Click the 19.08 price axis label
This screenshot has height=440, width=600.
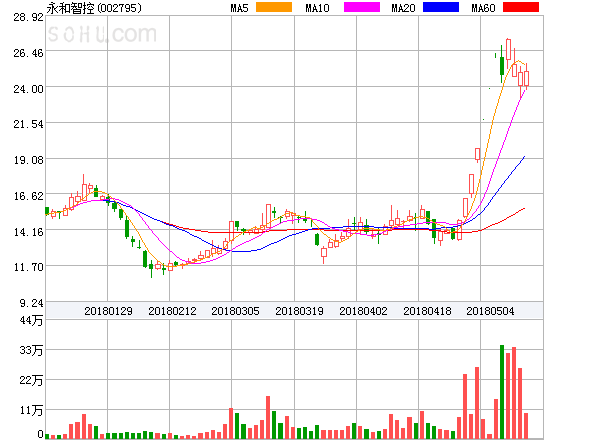(x=29, y=160)
